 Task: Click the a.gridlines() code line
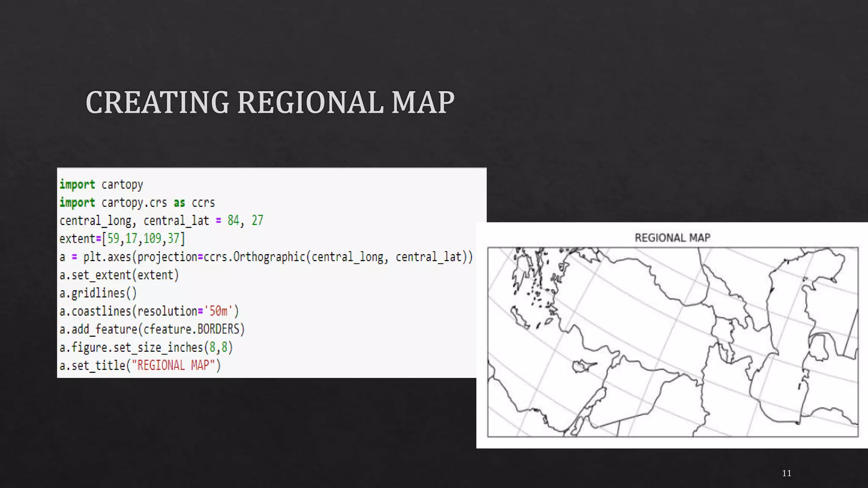coord(98,293)
